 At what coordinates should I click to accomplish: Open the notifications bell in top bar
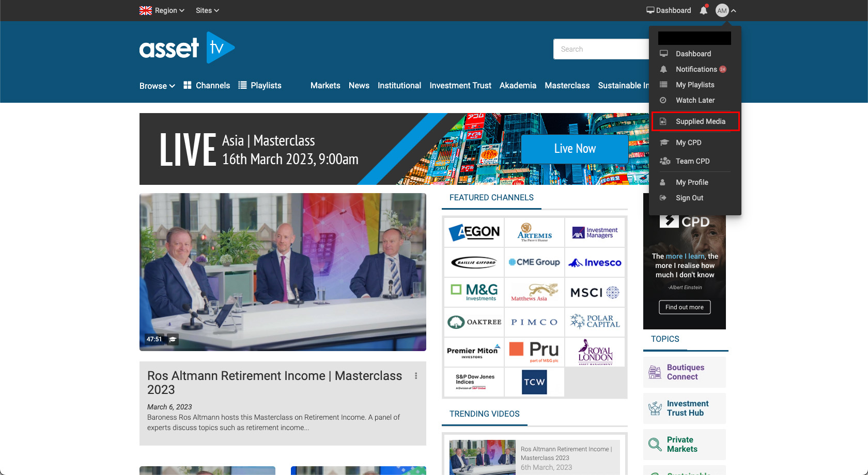tap(703, 10)
